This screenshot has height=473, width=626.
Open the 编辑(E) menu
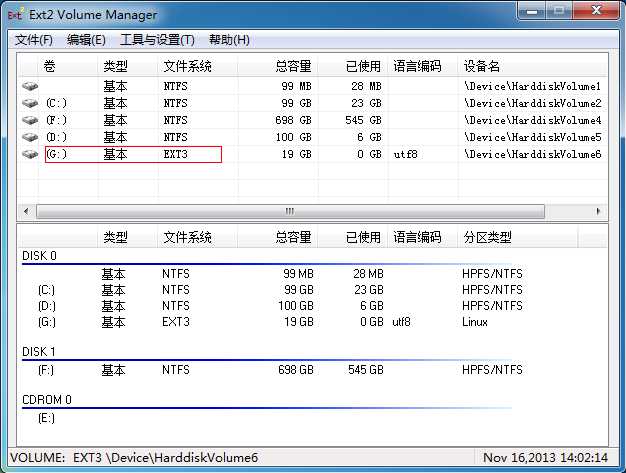[x=86, y=40]
